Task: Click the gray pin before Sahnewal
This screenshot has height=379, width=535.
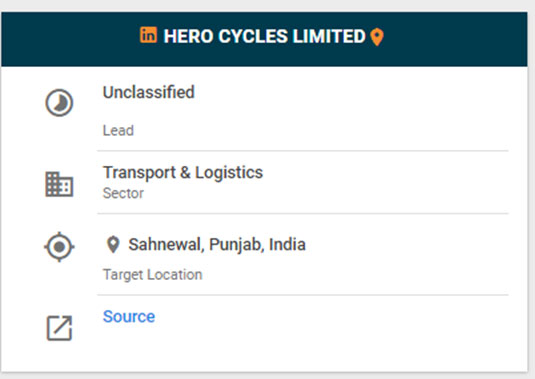Action: pos(113,245)
